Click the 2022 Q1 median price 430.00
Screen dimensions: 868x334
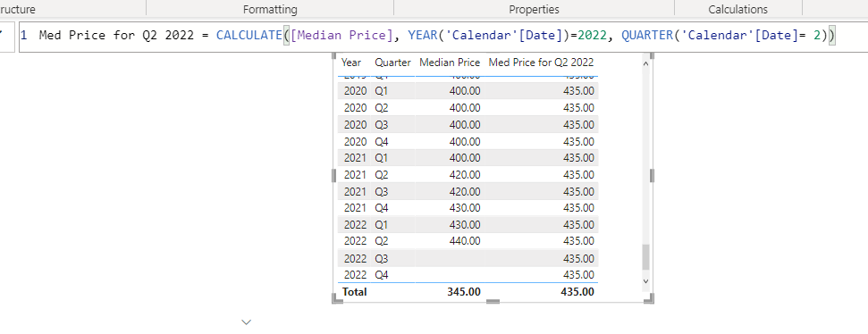click(466, 224)
